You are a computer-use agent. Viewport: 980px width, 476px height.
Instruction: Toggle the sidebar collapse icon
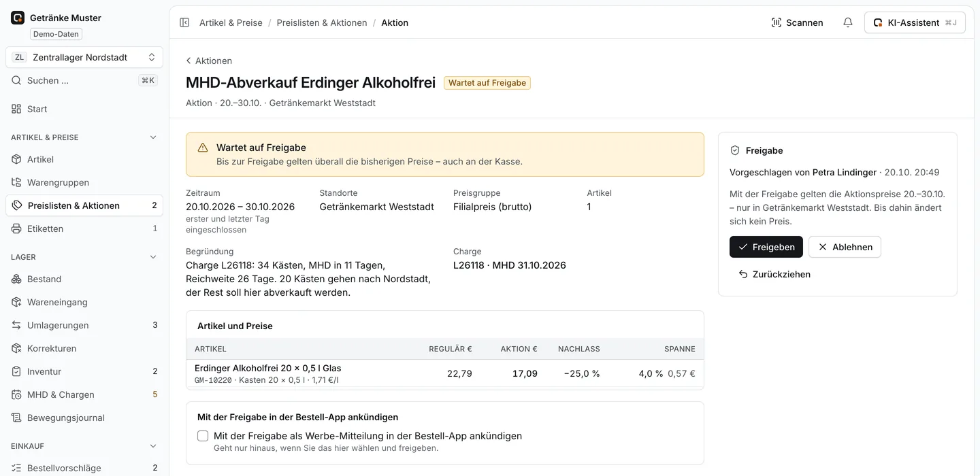point(184,22)
